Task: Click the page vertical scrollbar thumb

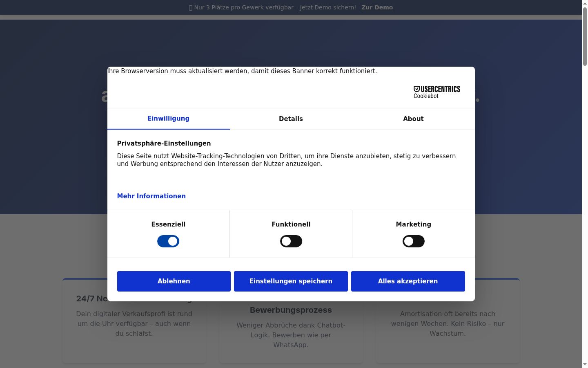Action: point(585,36)
